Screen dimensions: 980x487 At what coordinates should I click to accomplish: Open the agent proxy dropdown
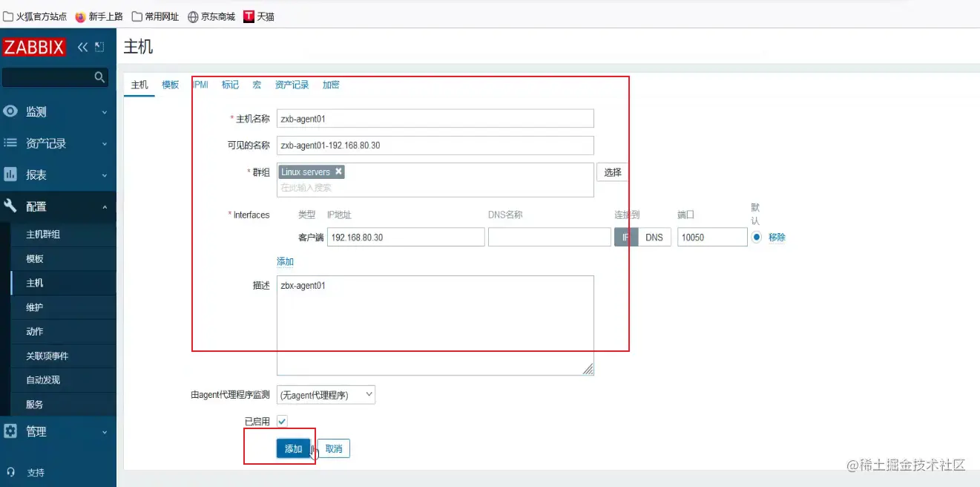coord(326,395)
